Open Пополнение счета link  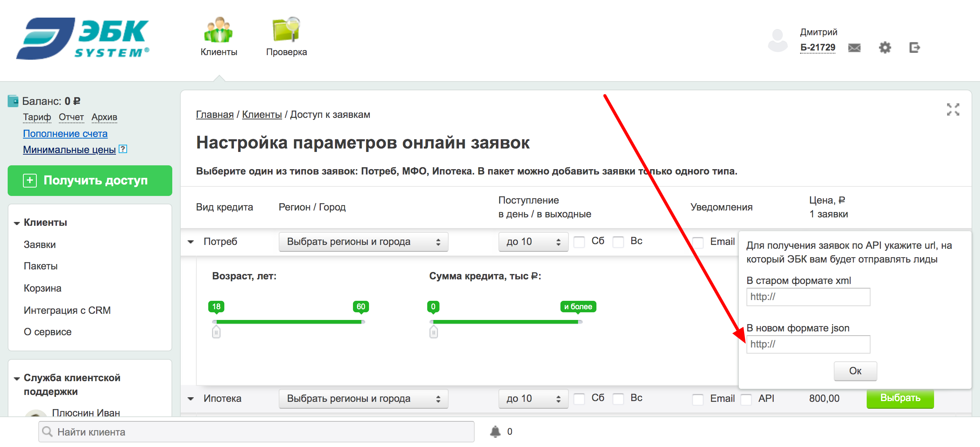[x=65, y=134]
